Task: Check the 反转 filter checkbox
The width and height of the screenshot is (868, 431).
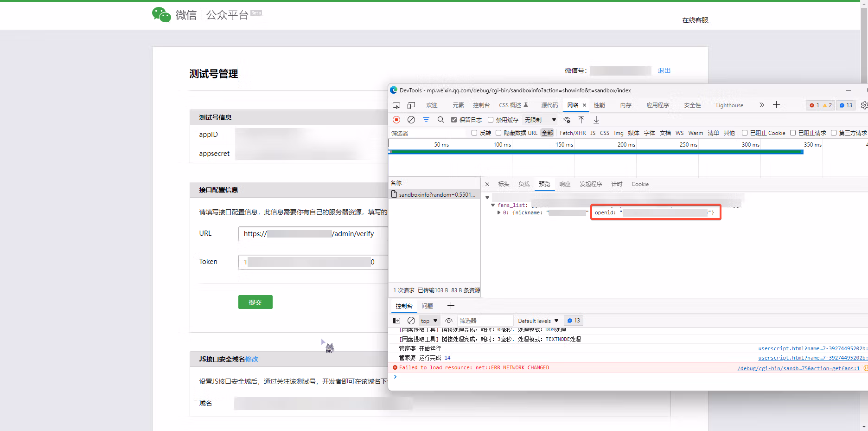Action: 474,133
